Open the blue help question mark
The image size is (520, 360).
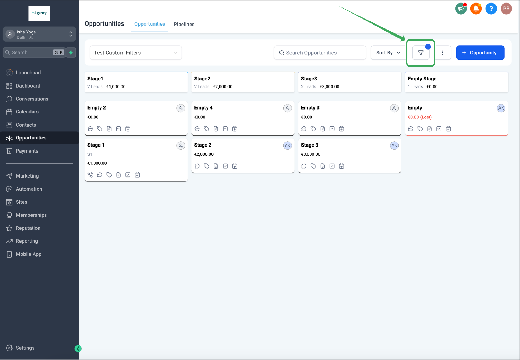pos(491,8)
